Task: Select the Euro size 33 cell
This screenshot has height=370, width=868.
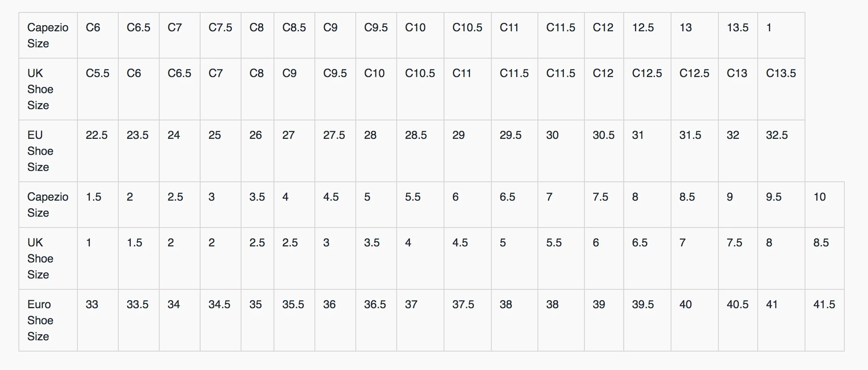Action: tap(97, 320)
